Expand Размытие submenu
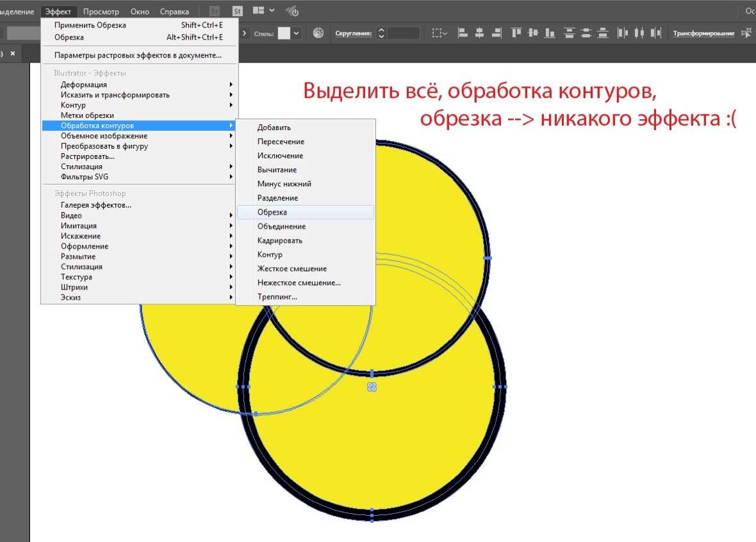This screenshot has width=756, height=542. point(139,256)
